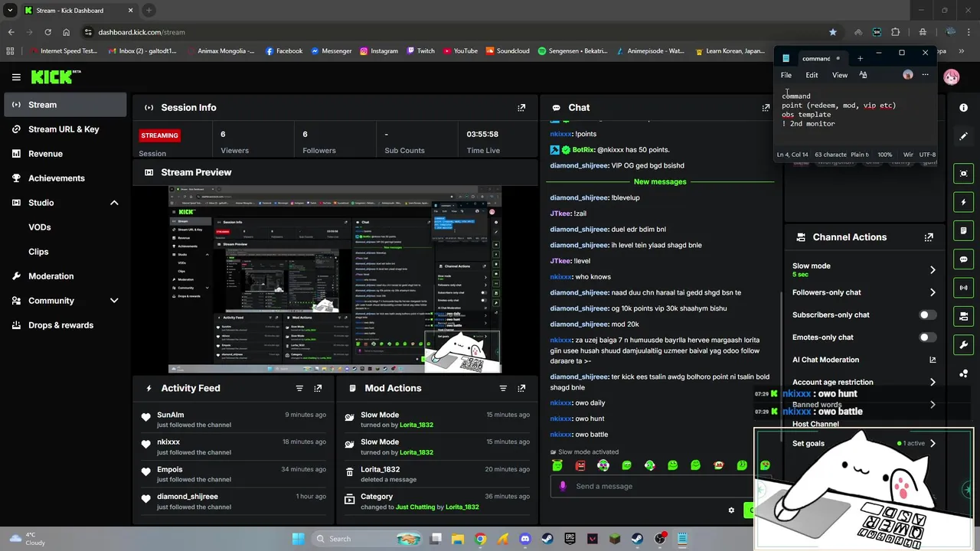Pop out the Channel Actions panel
This screenshot has height=551, width=980.
click(929, 237)
